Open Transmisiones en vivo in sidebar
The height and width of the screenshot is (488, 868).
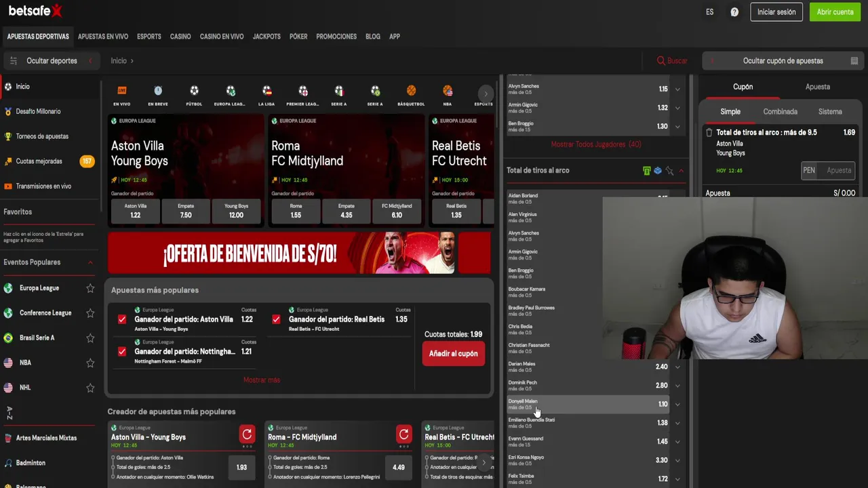click(x=43, y=186)
